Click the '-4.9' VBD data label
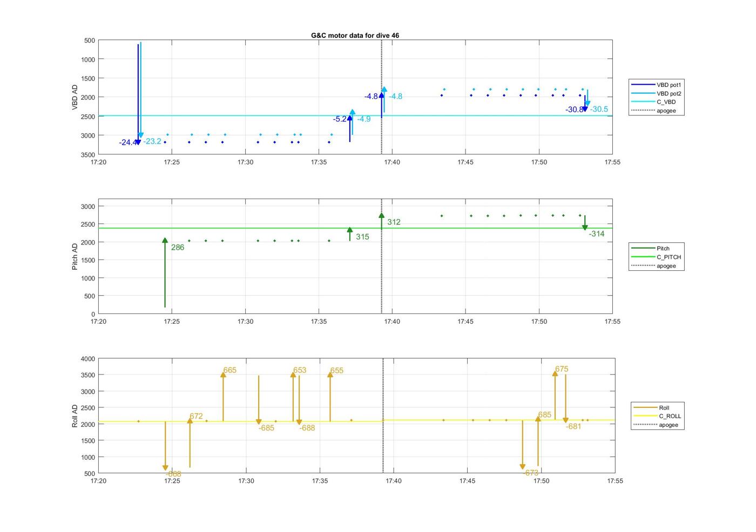 point(364,119)
